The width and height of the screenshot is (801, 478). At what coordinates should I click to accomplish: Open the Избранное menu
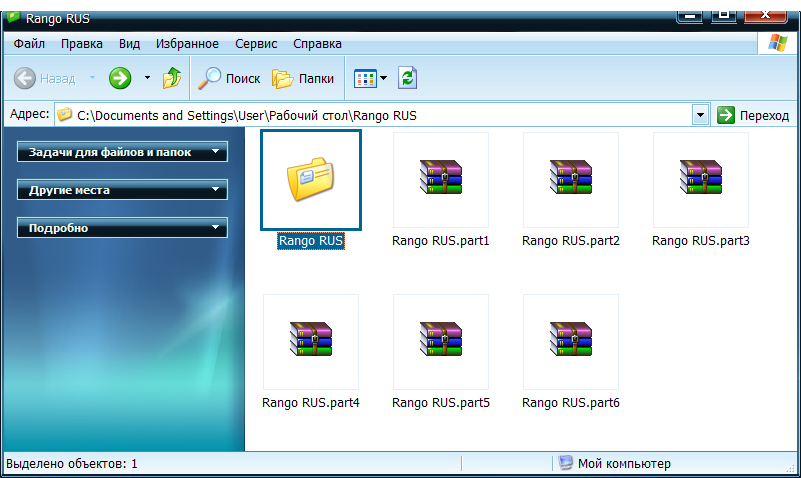187,44
